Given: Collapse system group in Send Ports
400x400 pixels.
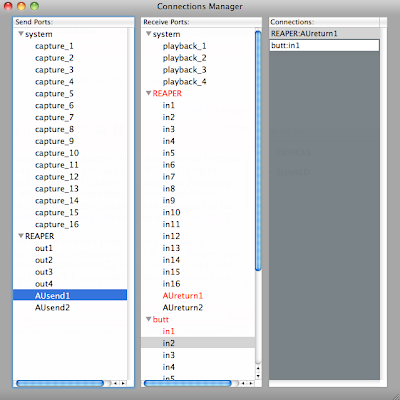Looking at the screenshot, I should (x=21, y=34).
